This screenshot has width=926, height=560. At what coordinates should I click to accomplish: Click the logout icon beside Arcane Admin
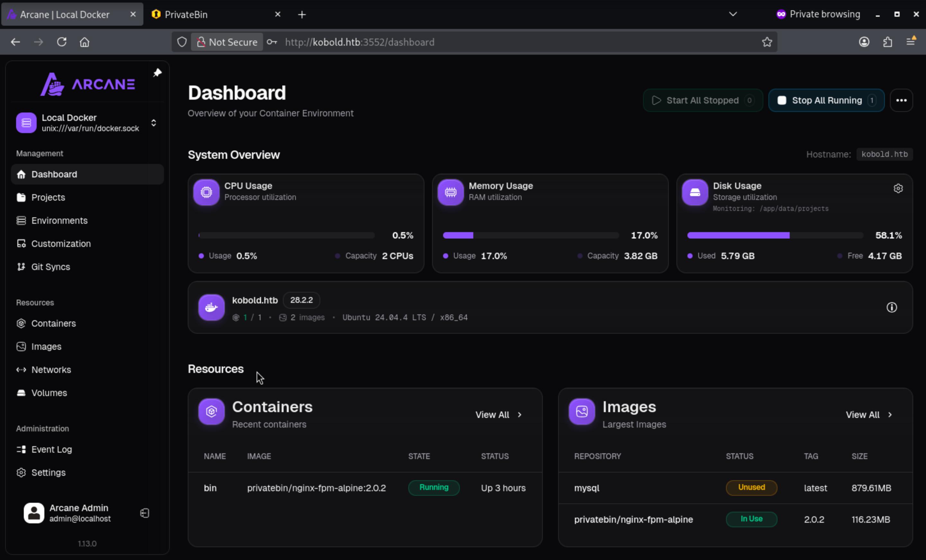coord(145,513)
